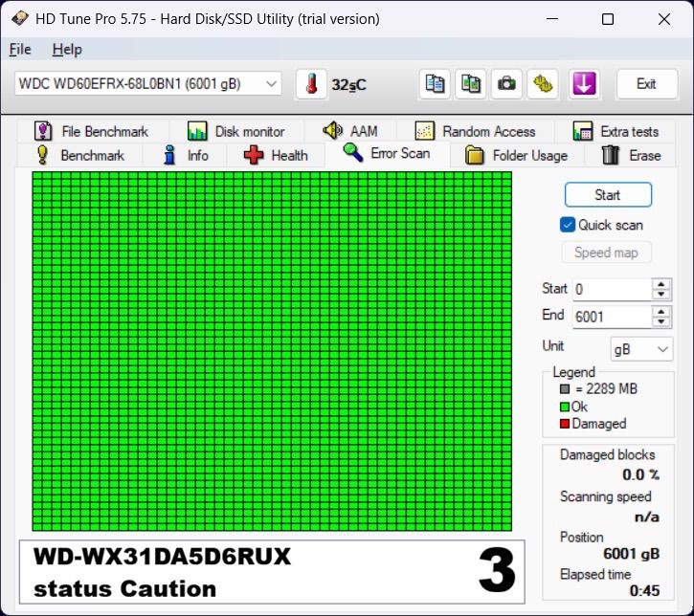Image resolution: width=694 pixels, height=616 pixels.
Task: Click the Damaged blocks 0.0 % value
Action: click(x=641, y=474)
